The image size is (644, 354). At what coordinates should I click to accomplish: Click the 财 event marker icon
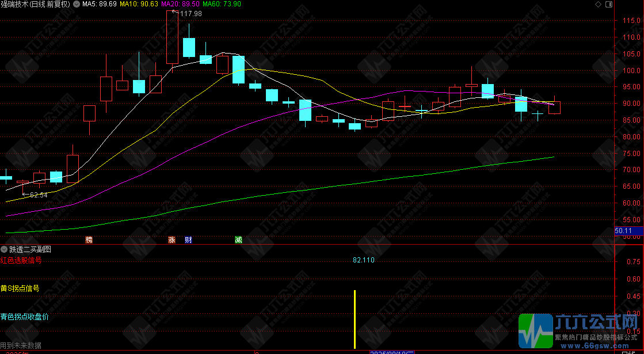coord(188,240)
